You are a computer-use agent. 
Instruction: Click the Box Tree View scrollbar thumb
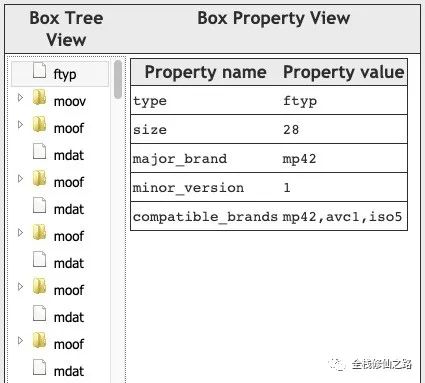(118, 79)
